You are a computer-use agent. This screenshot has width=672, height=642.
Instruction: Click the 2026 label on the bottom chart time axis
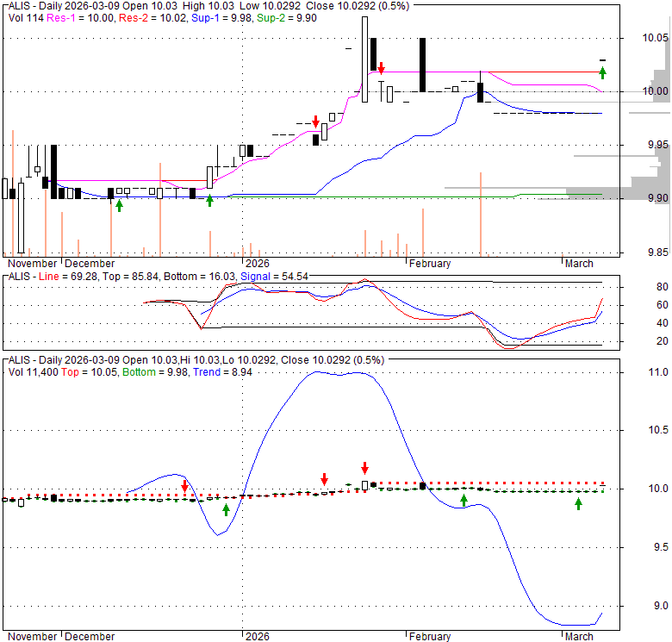pyautogui.click(x=258, y=637)
